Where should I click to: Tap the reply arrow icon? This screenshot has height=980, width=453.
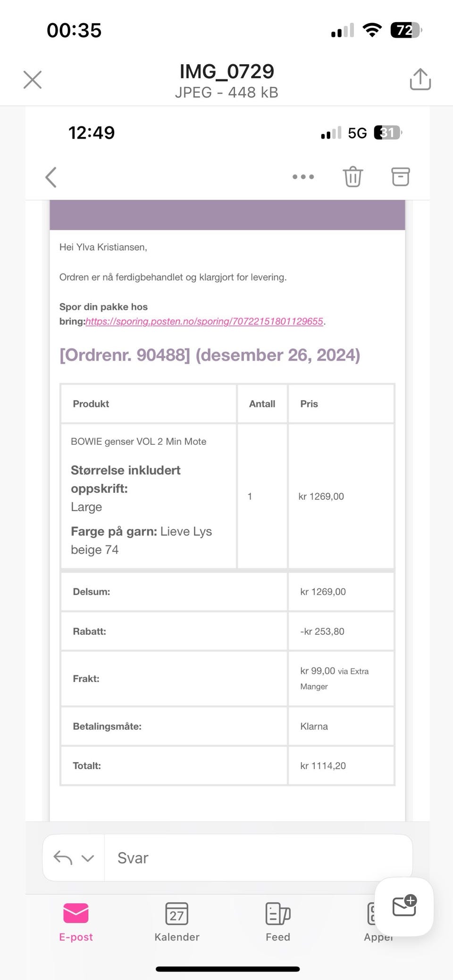pyautogui.click(x=63, y=857)
